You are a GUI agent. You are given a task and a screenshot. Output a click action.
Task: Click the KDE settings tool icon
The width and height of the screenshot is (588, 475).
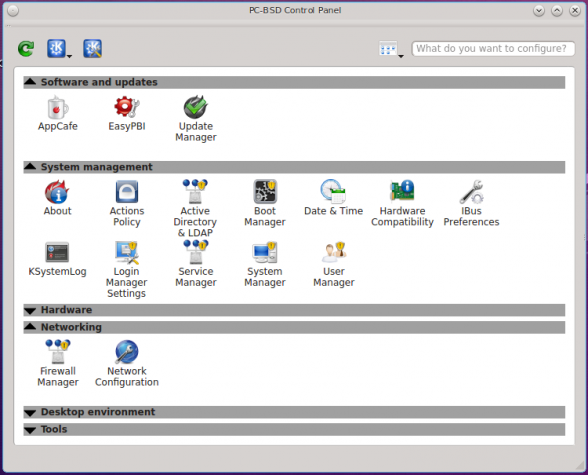93,49
